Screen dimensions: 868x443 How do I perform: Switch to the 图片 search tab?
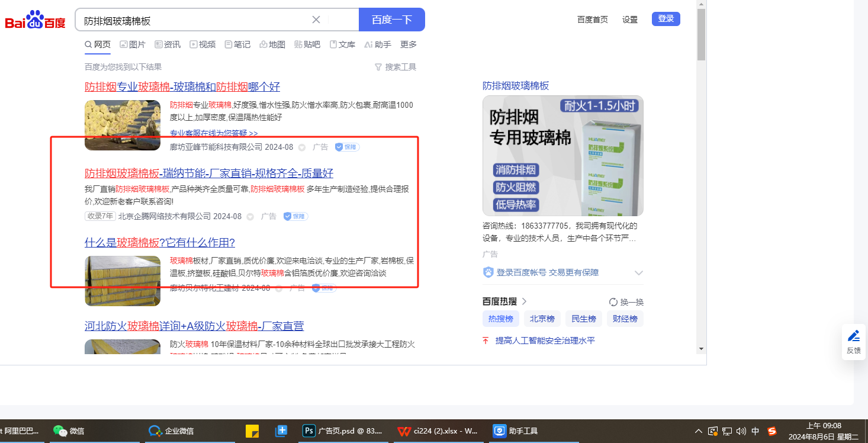coord(132,44)
